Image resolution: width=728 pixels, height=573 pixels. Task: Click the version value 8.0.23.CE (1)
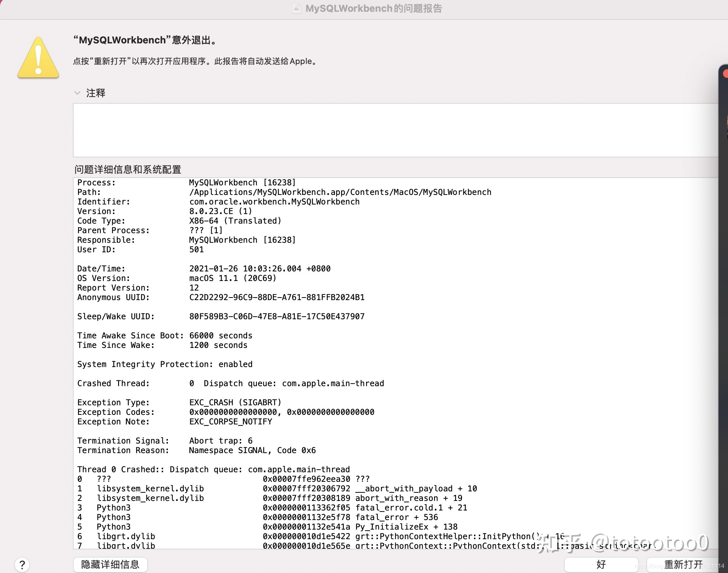[x=221, y=211]
